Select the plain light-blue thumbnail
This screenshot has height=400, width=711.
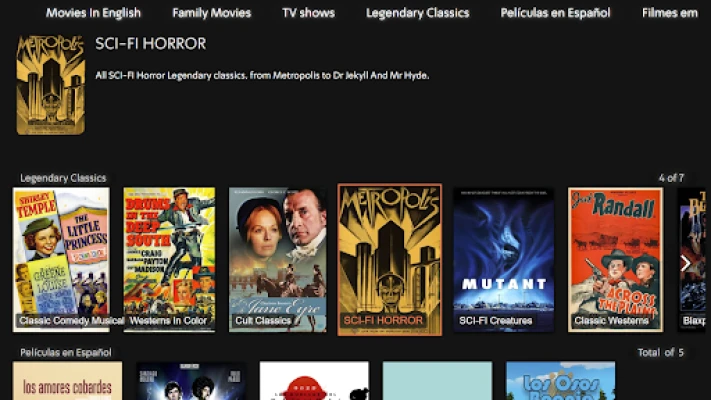pos(437,380)
